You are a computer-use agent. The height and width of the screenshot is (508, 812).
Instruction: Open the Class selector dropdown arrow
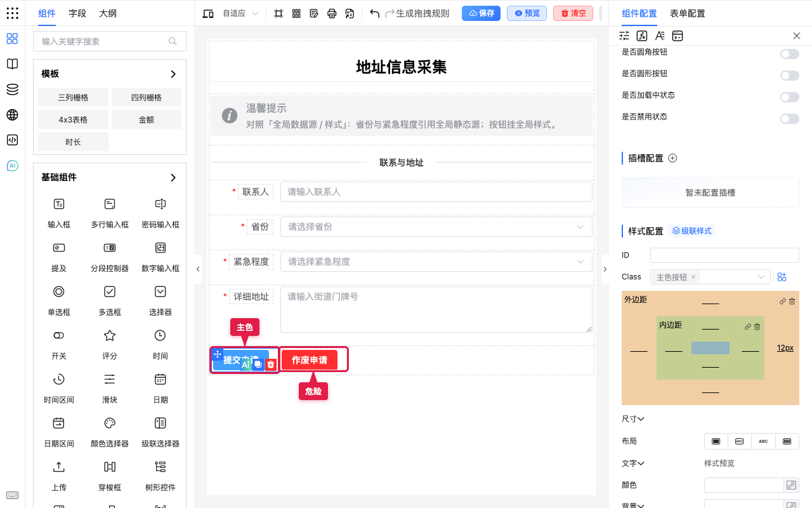761,277
